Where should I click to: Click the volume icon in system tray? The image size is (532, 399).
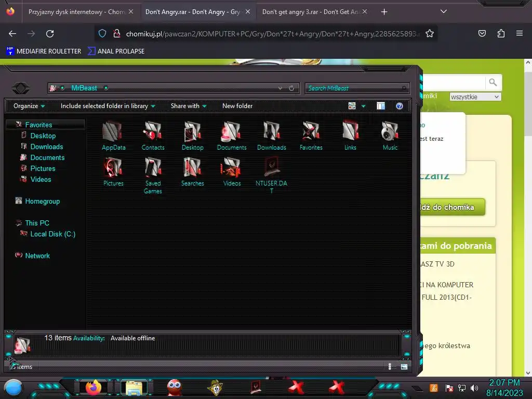coord(474,388)
